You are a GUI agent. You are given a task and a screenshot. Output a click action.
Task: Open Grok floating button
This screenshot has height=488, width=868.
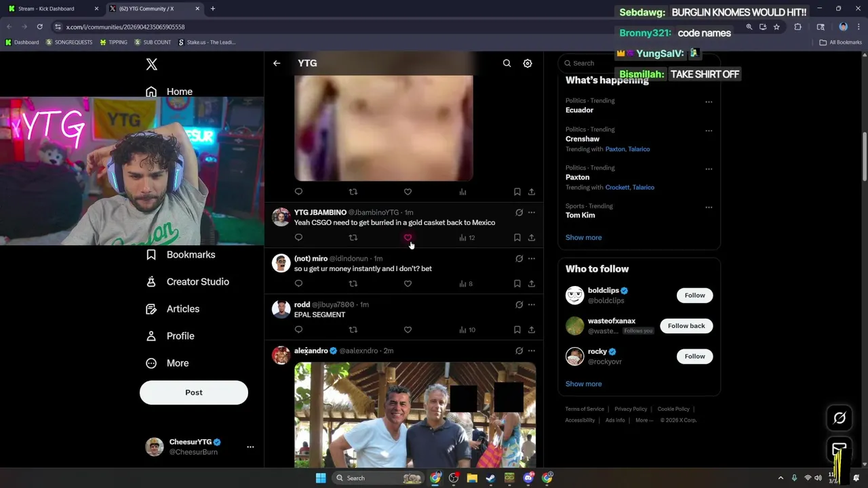point(840,418)
